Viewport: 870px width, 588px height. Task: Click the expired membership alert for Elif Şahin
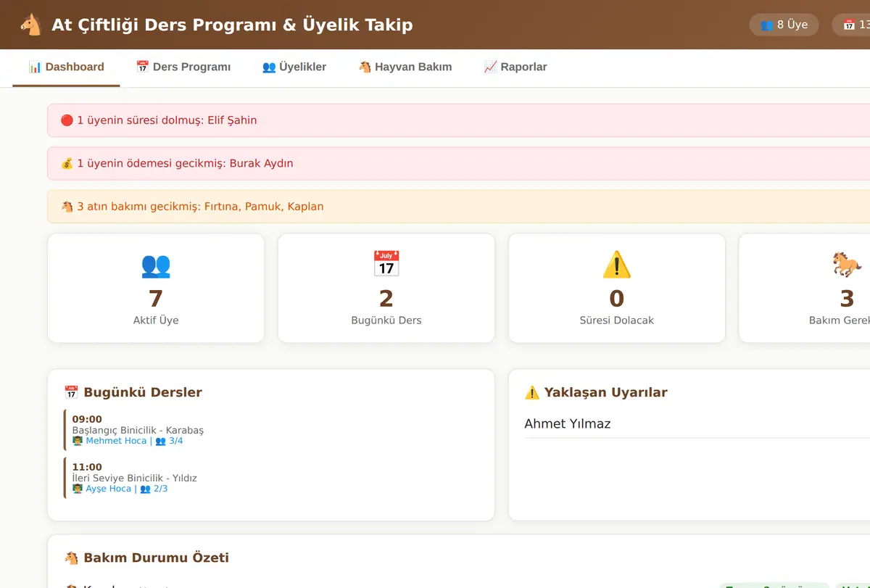pos(458,120)
